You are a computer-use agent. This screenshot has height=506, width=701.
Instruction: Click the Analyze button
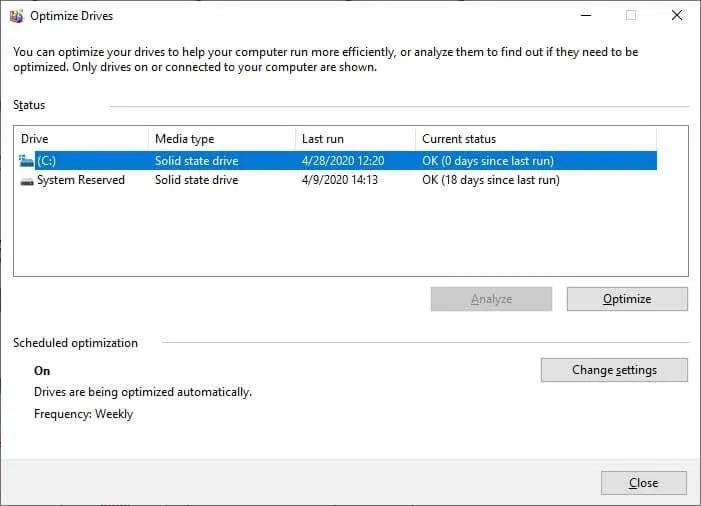[491, 299]
